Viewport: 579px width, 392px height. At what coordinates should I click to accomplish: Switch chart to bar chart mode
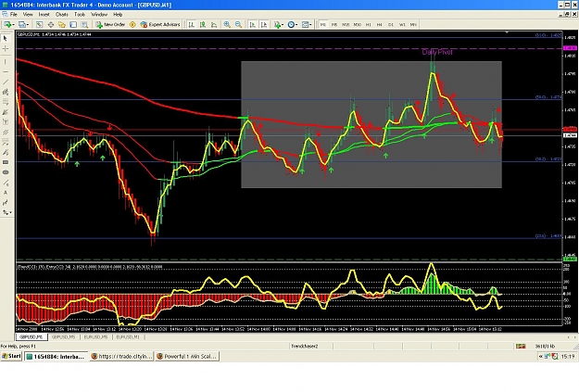pyautogui.click(x=191, y=24)
